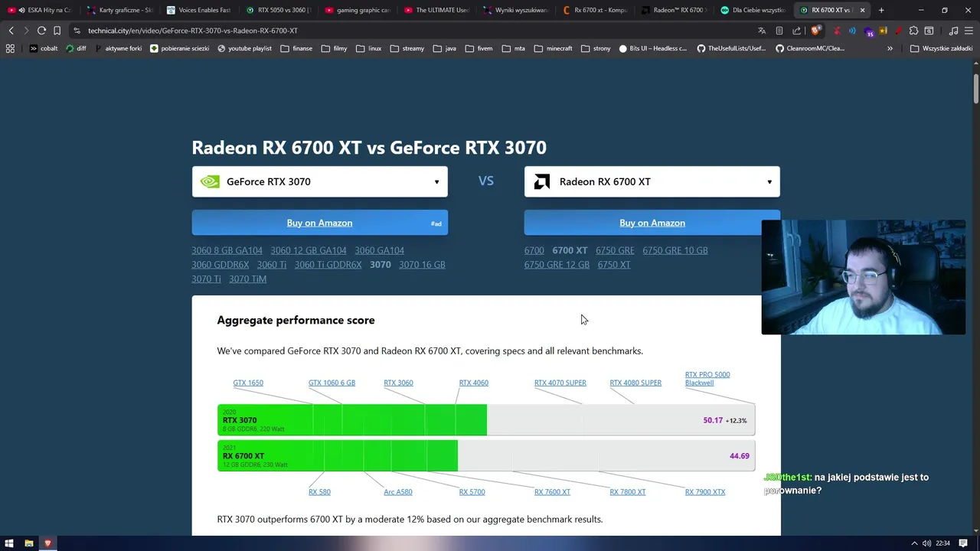Click the yellow star extension icon
The image size is (980, 551).
883,31
